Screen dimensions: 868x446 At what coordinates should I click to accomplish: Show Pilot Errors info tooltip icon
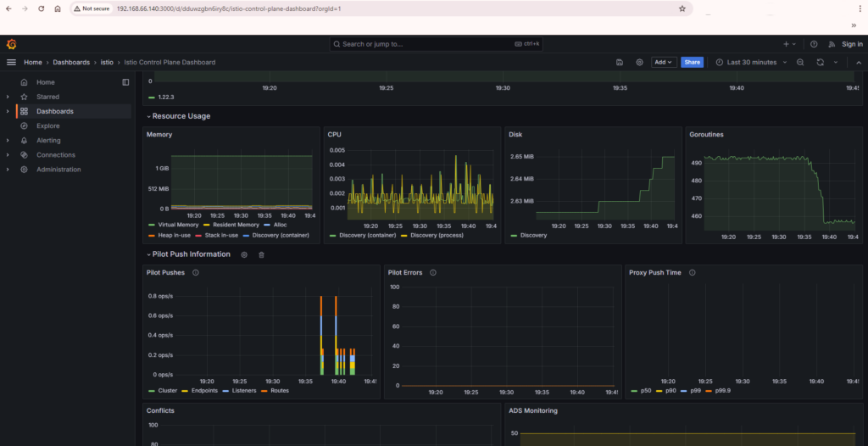(433, 272)
